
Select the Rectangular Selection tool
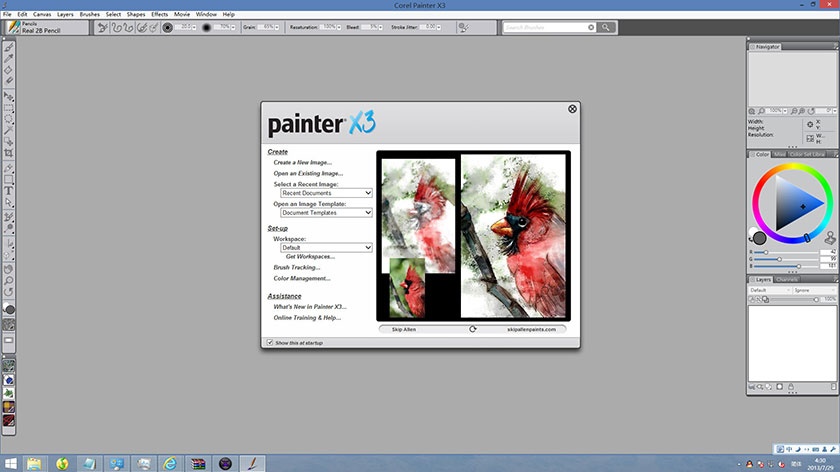(9, 108)
